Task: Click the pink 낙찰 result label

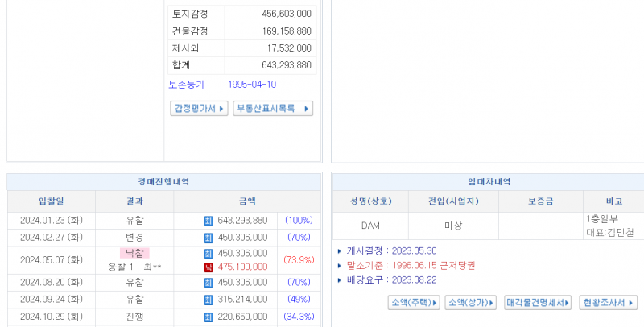Action: point(134,253)
